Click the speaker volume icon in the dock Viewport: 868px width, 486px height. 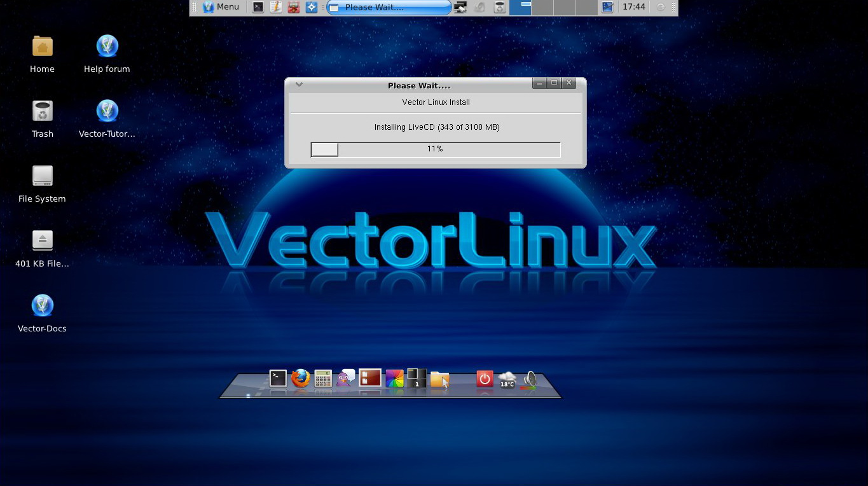tap(529, 380)
